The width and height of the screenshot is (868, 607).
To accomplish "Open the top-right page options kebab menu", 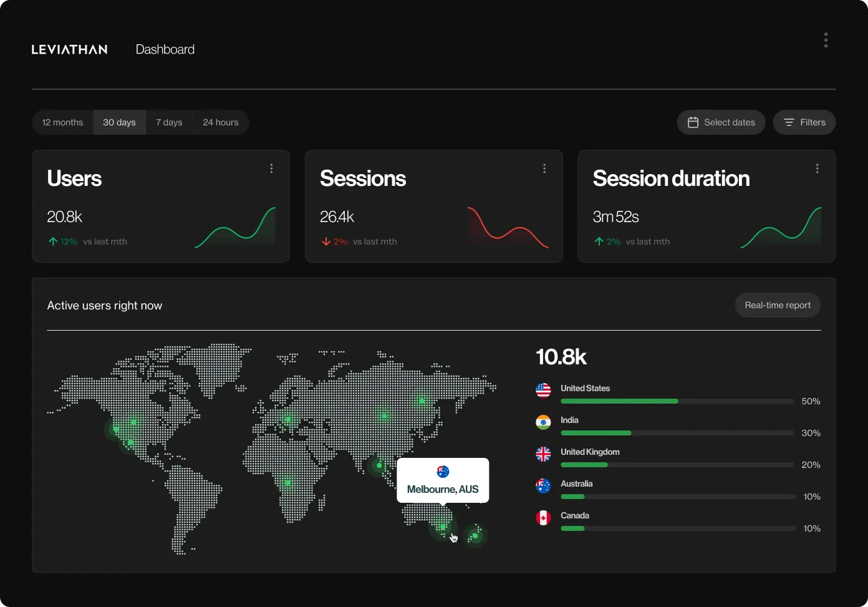I will 826,41.
